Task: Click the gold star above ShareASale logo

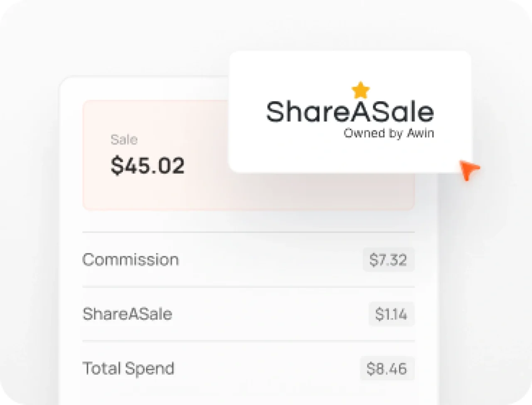Action: click(x=360, y=90)
